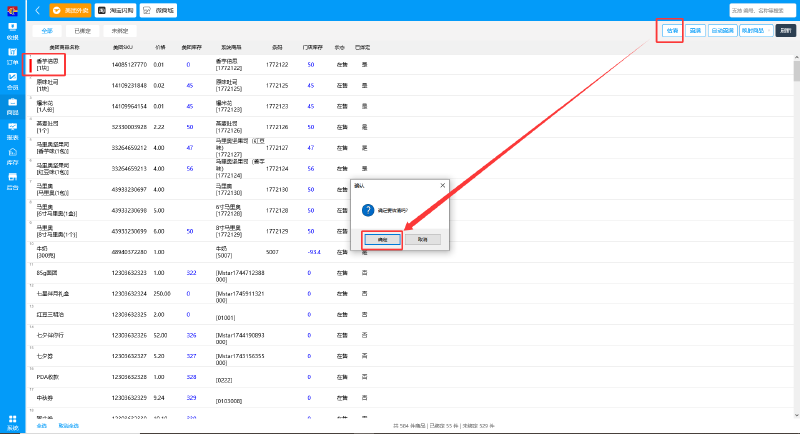Click the store stock value -93.4

click(314, 252)
